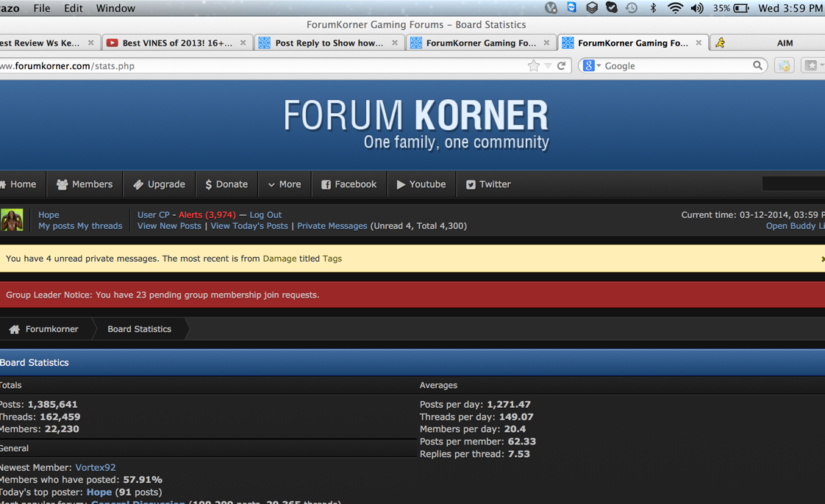Open View Today's Posts link

click(249, 226)
